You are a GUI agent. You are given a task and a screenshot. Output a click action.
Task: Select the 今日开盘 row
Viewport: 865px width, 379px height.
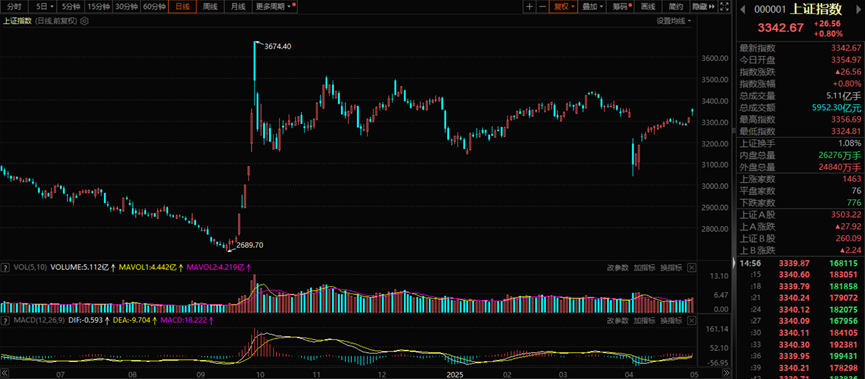[x=800, y=60]
